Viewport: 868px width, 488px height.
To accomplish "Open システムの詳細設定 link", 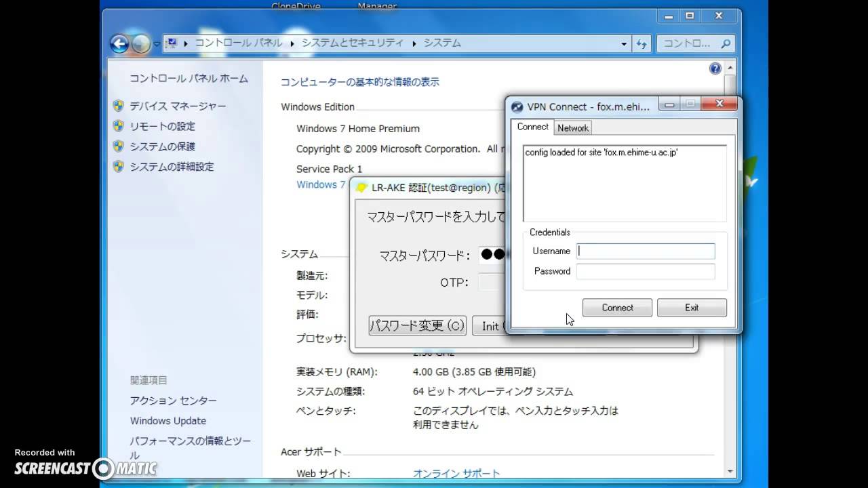I will coord(172,167).
